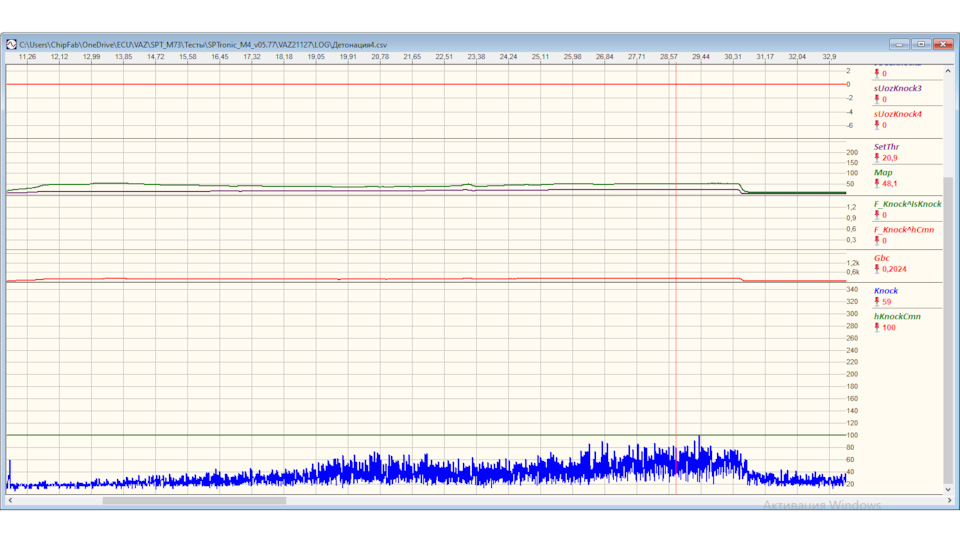The height and width of the screenshot is (534, 960).
Task: Click the 16,45 time axis label
Action: point(220,56)
